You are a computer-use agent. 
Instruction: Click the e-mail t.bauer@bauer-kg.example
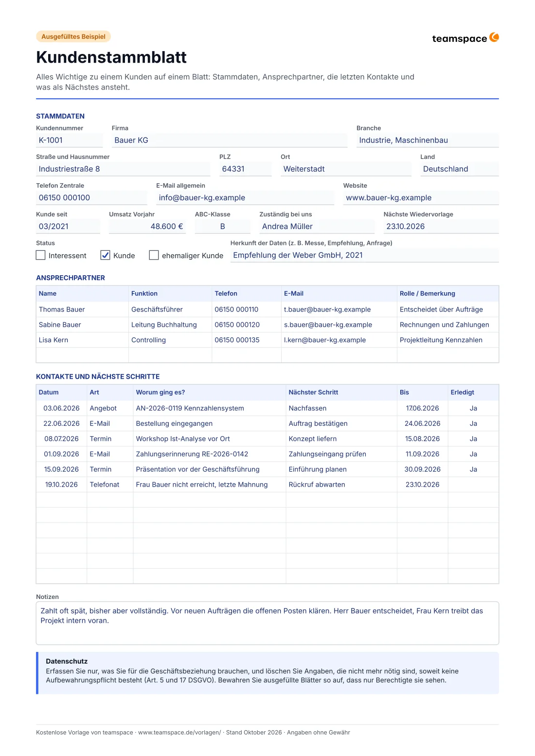(x=327, y=309)
